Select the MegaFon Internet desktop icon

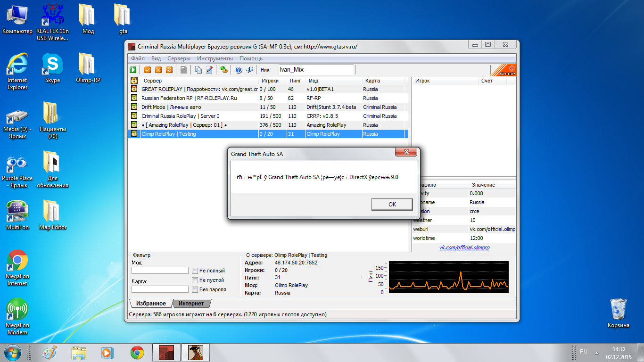click(x=17, y=267)
